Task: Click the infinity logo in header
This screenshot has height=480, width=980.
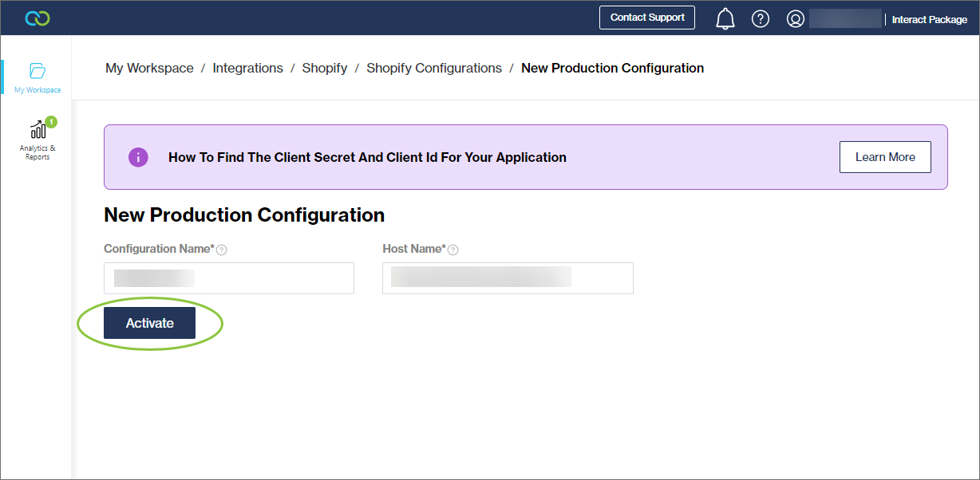Action: tap(38, 18)
